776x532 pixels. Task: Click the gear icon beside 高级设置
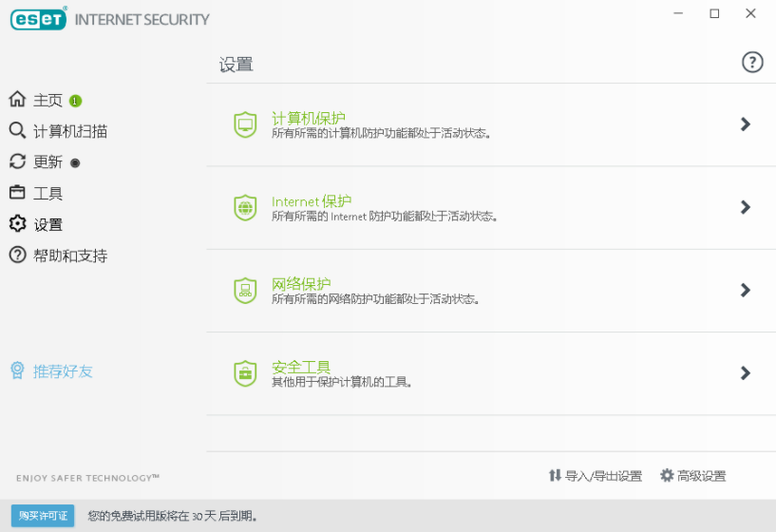pos(667,476)
